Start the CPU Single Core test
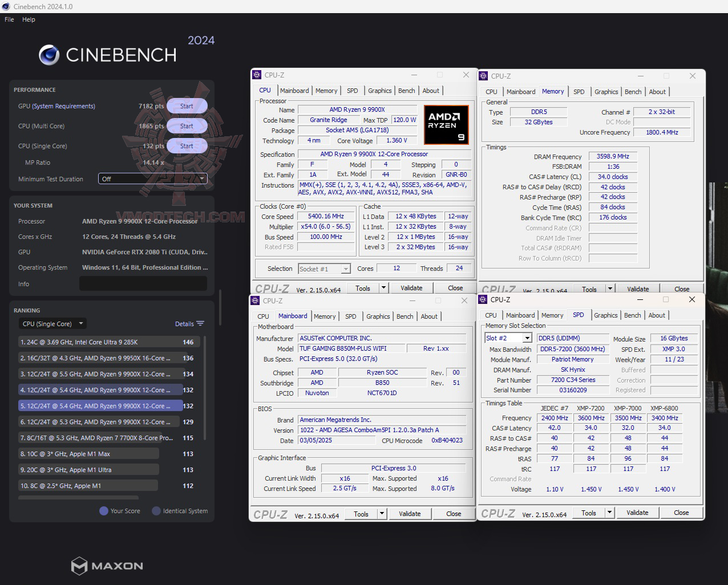Screen dimensions: 728x585 pos(187,146)
